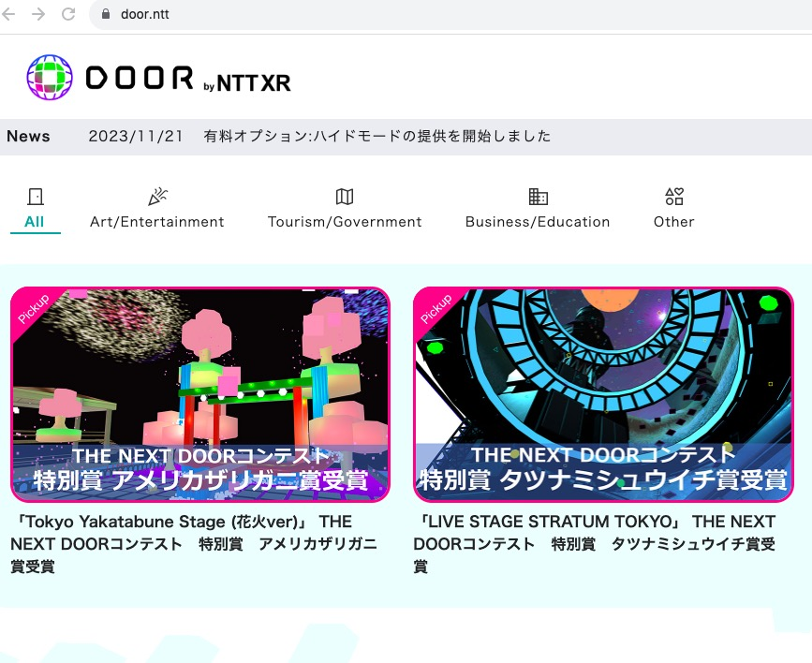This screenshot has height=663, width=812.
Task: Open the ハイドモード news headline
Action: 377,136
